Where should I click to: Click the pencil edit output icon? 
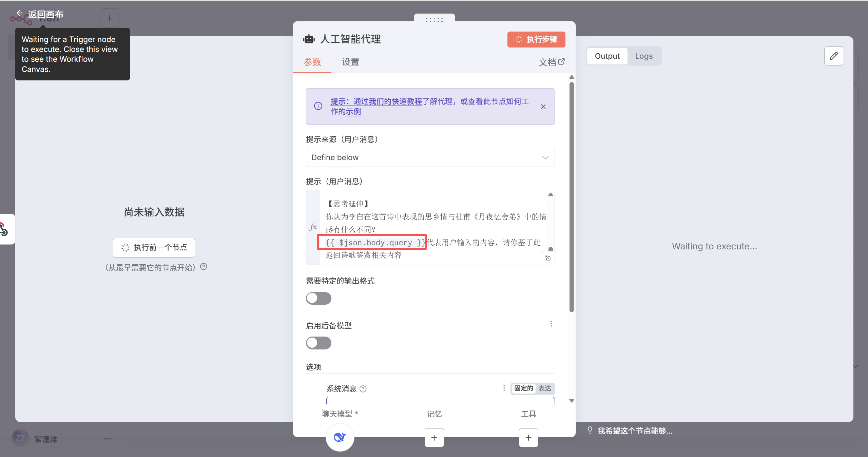[x=833, y=56]
